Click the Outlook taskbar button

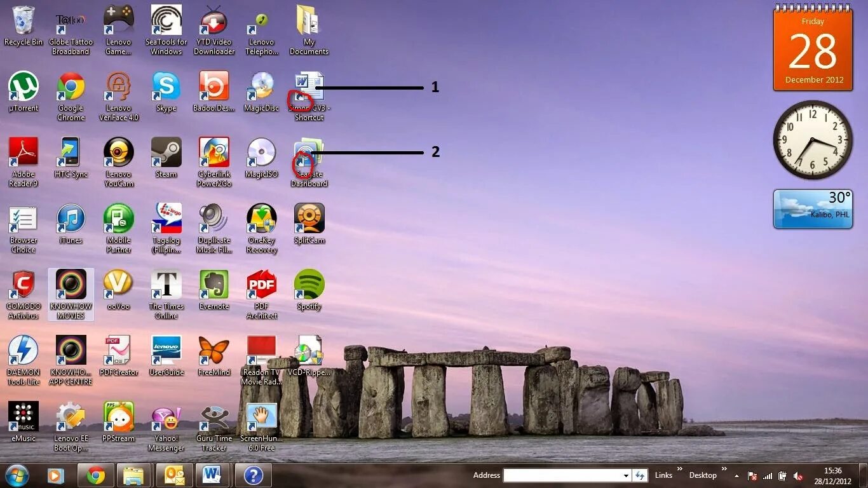(x=173, y=475)
